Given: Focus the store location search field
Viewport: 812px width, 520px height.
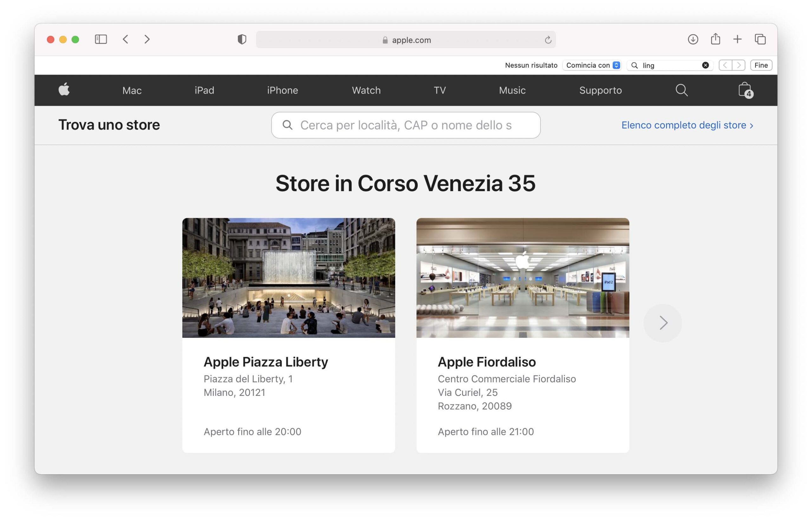Looking at the screenshot, I should point(405,125).
